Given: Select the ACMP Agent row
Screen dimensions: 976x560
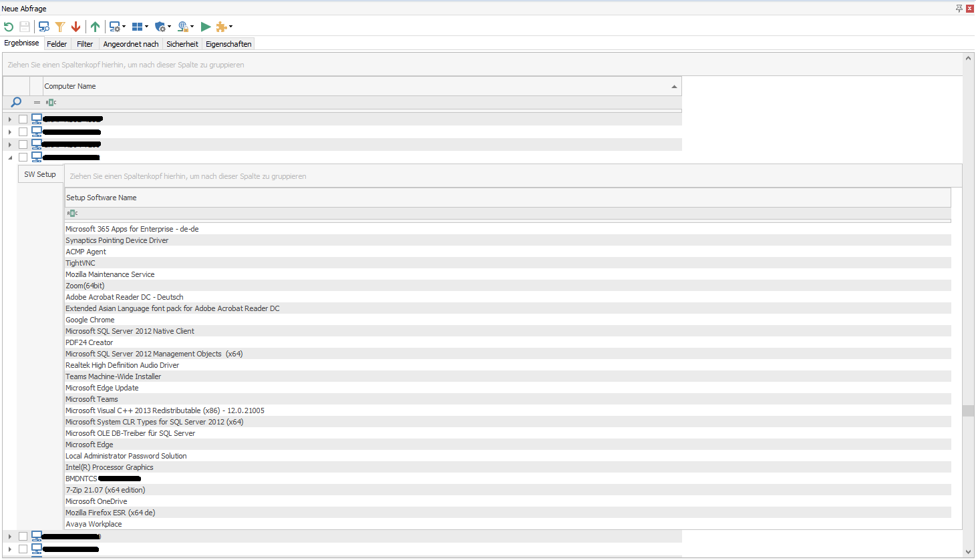Looking at the screenshot, I should 508,252.
